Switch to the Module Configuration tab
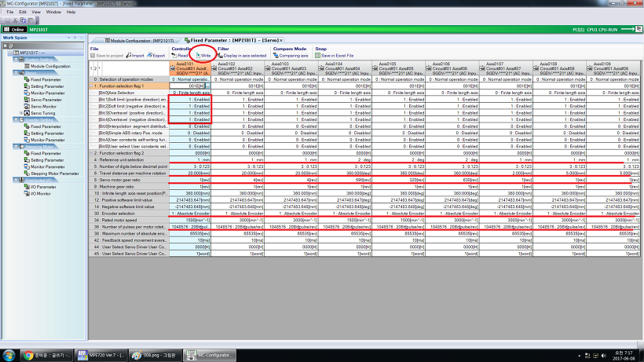644x362 pixels. [x=139, y=40]
